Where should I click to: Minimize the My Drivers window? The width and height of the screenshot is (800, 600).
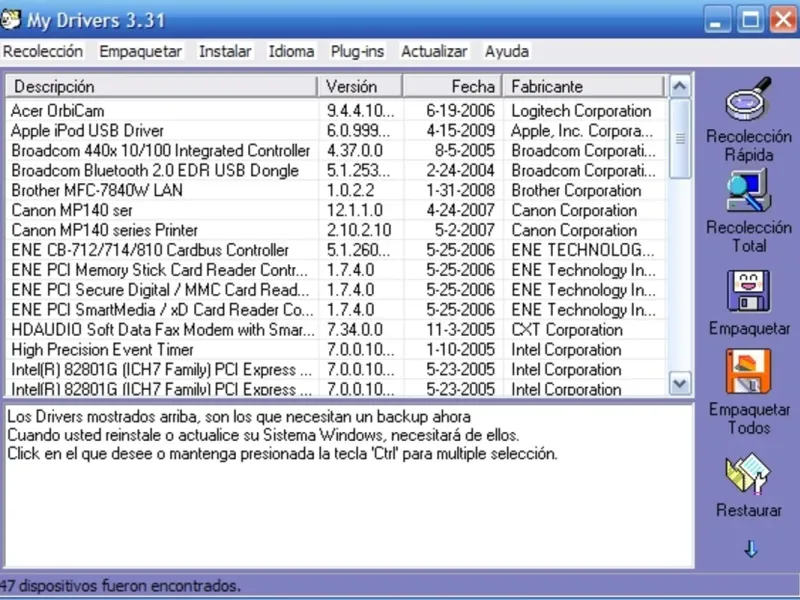(x=717, y=20)
